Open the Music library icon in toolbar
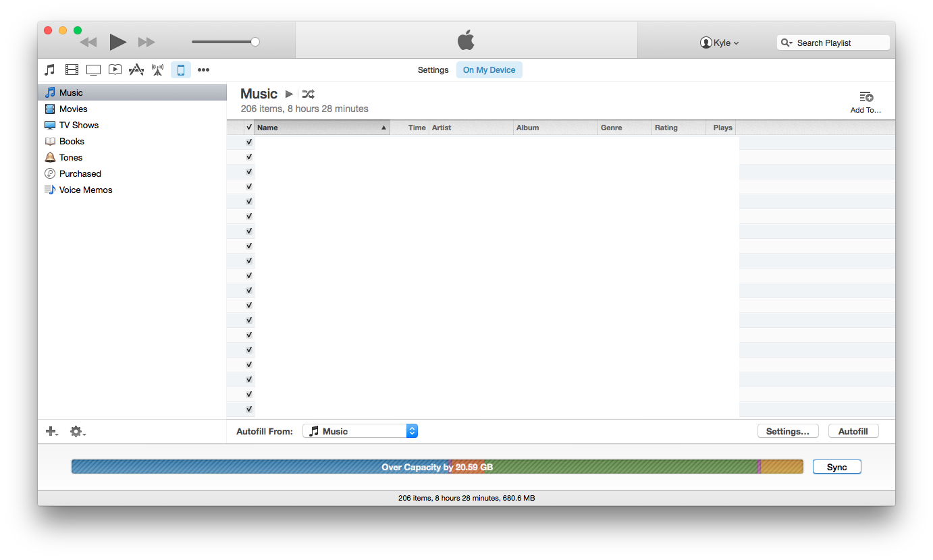Screen dimensions: 933x560 point(49,69)
